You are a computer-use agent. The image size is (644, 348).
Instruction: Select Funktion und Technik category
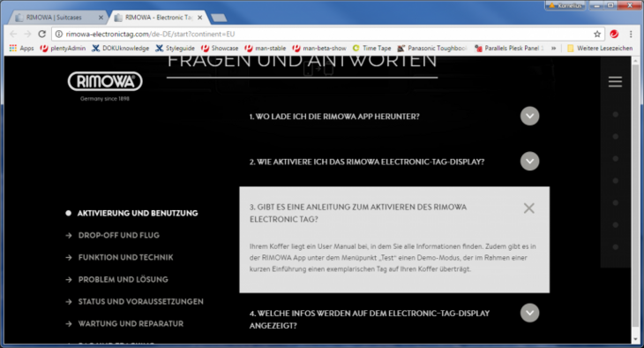click(x=125, y=258)
